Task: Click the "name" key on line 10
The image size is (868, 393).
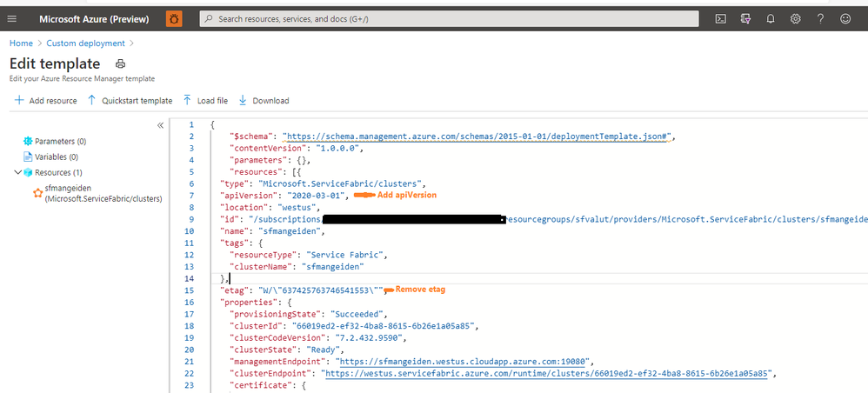Action: (x=233, y=231)
